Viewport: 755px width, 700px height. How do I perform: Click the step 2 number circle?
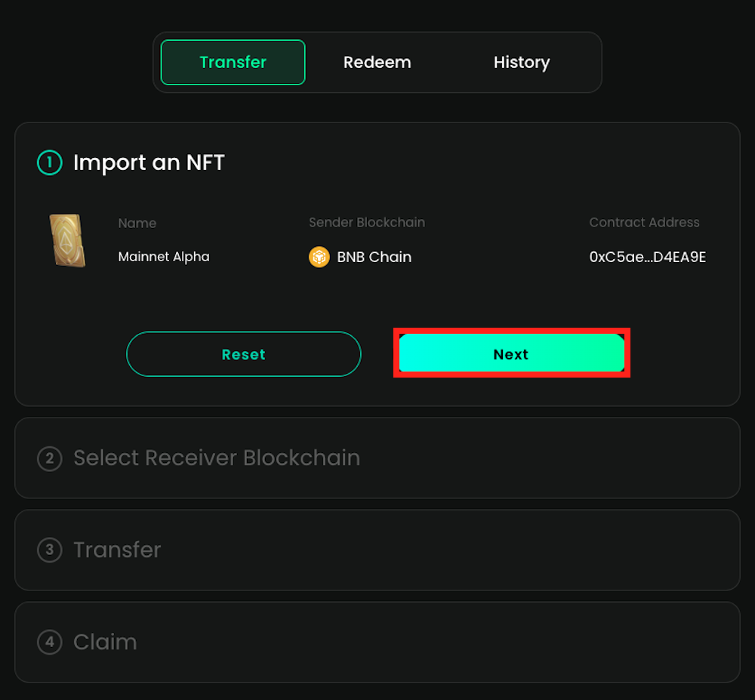(x=50, y=458)
